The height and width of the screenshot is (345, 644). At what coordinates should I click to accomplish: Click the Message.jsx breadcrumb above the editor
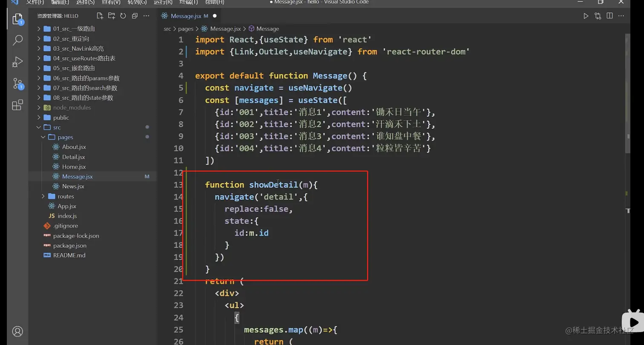pyautogui.click(x=225, y=29)
